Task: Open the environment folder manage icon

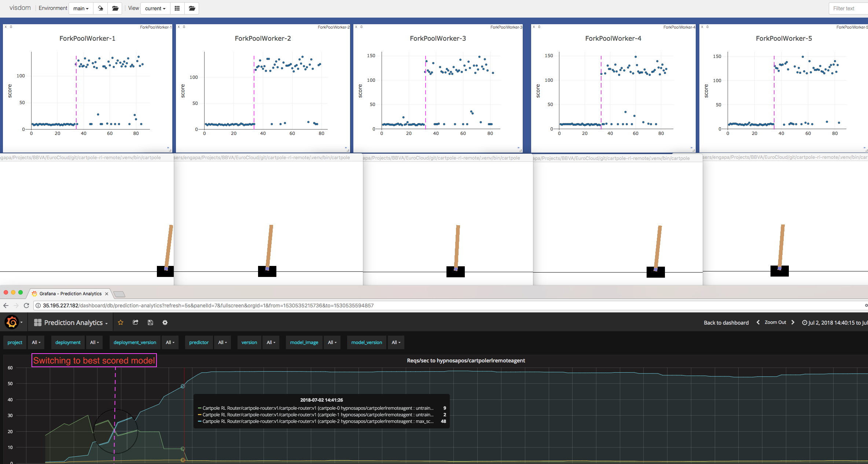Action: (x=115, y=8)
